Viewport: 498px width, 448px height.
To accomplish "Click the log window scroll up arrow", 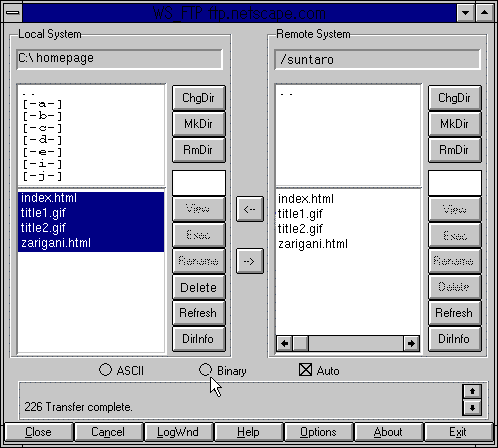I will [472, 391].
